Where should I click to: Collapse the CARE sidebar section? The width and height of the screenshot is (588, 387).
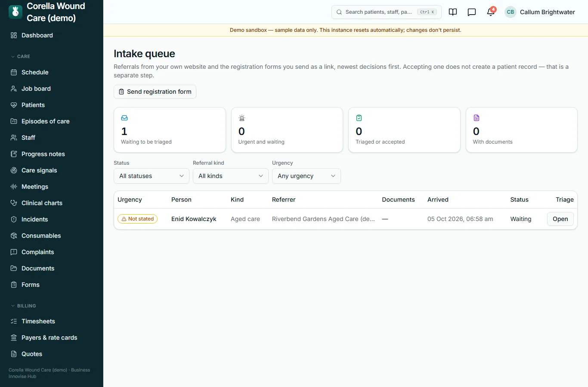(21, 56)
